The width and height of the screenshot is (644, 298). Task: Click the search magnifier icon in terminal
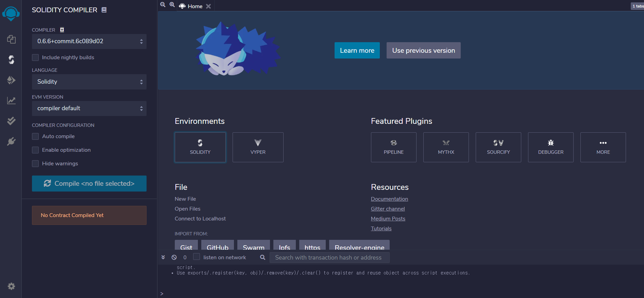tap(262, 258)
